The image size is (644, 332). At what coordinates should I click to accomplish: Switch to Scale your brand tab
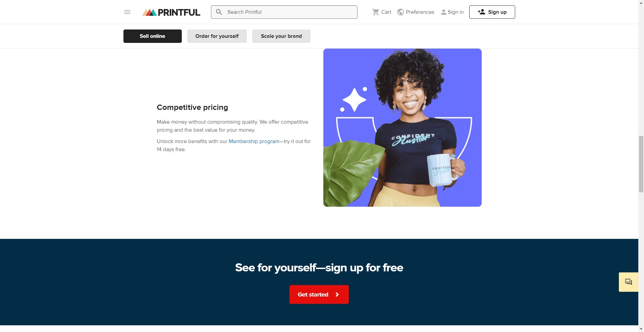pos(281,36)
